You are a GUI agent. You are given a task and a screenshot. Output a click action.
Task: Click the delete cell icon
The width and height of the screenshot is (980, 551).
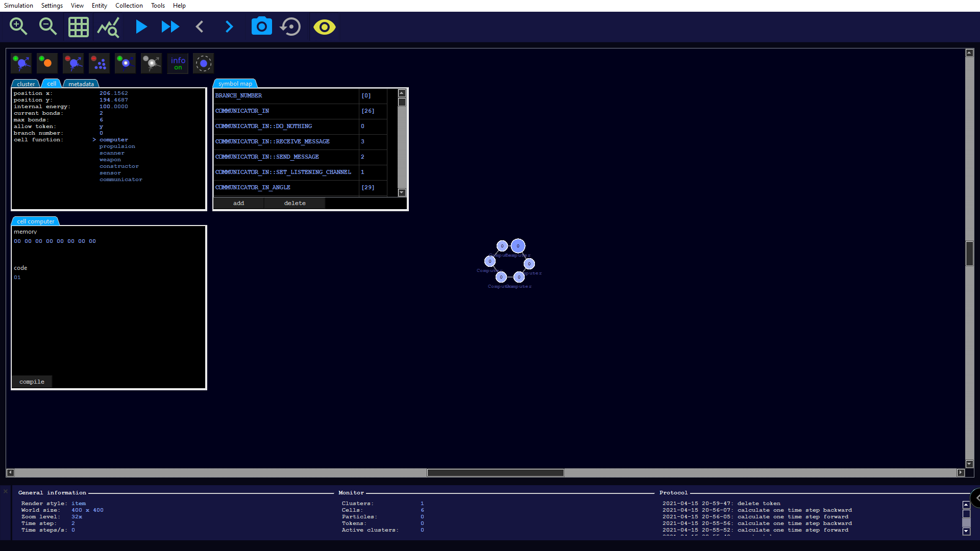(x=73, y=63)
